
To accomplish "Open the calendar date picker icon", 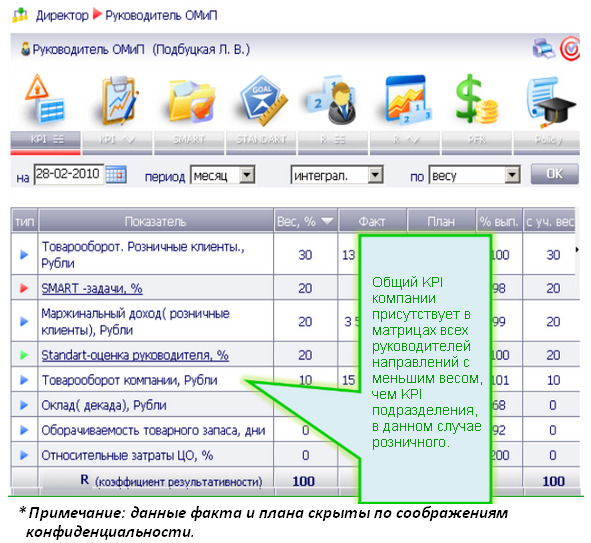I will (x=116, y=175).
